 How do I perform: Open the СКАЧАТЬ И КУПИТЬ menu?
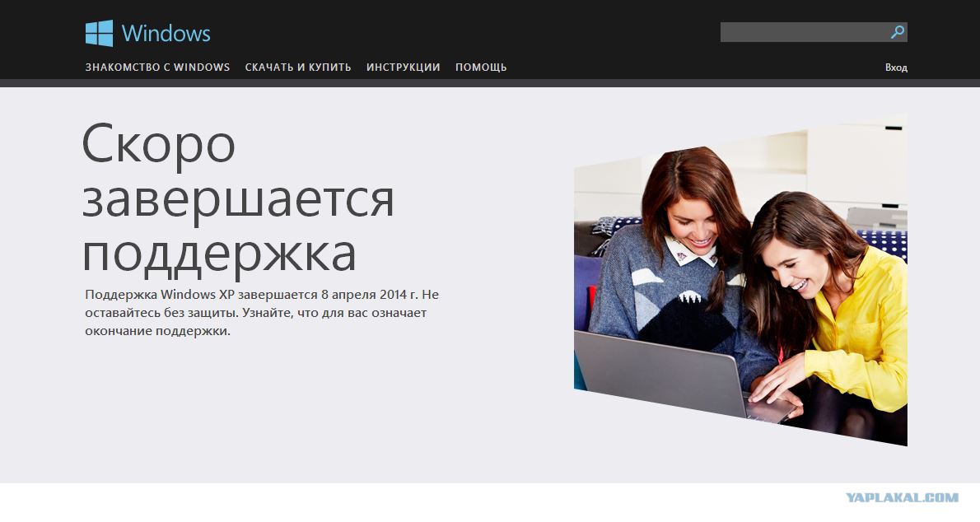(x=298, y=67)
